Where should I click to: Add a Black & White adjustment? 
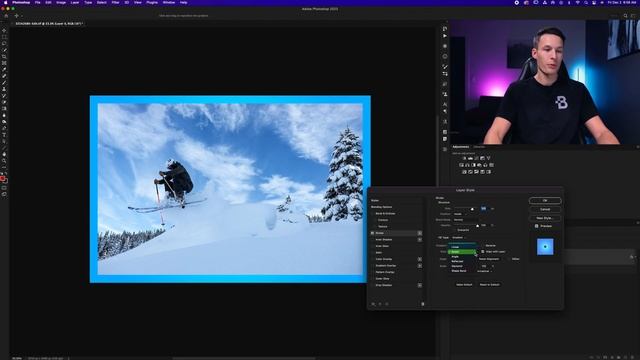click(473, 165)
